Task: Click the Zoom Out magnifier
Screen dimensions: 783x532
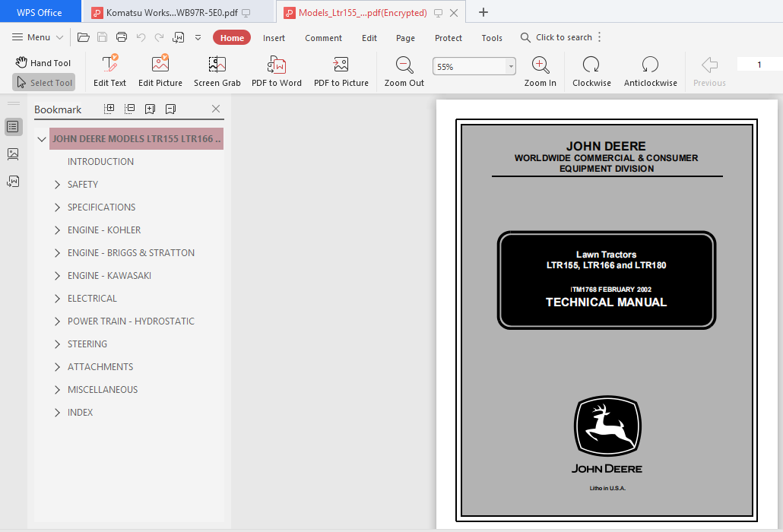Action: coord(404,71)
